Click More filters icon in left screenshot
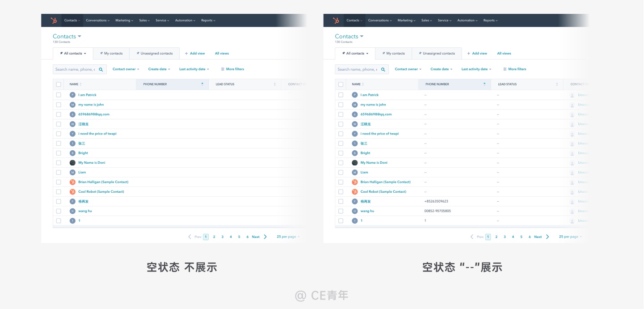Viewport: 644px width, 309px height. tap(223, 69)
